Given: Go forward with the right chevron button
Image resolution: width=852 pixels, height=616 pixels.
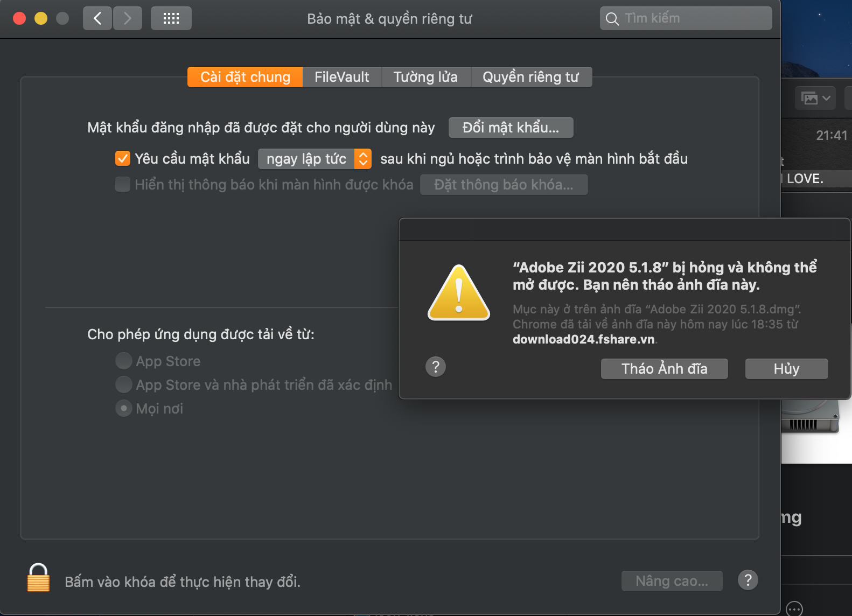Looking at the screenshot, I should coord(128,19).
